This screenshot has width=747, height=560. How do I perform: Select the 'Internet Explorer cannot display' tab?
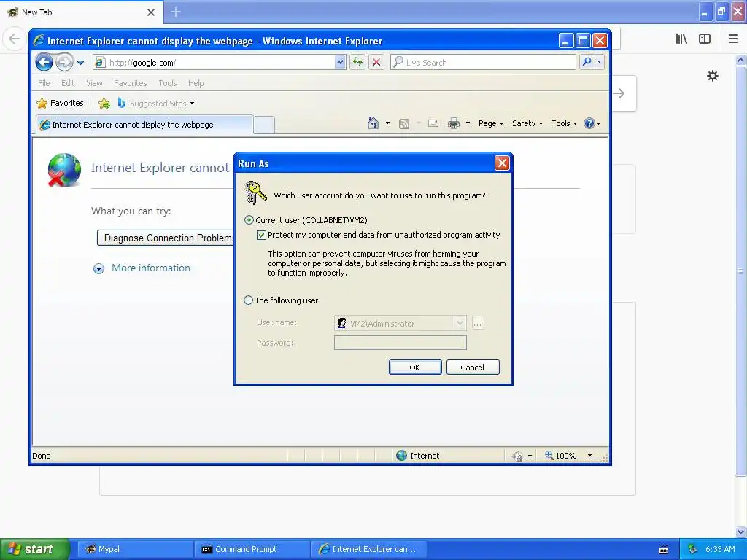(x=144, y=125)
